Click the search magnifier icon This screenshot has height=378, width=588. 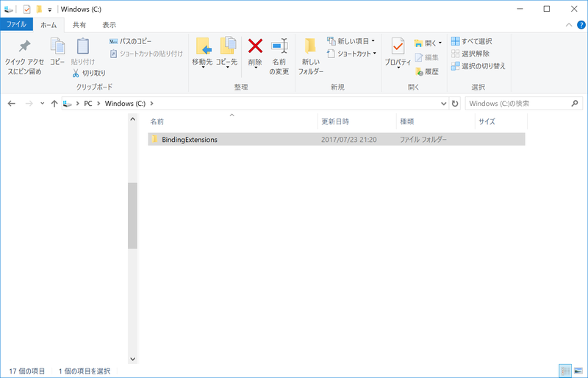click(575, 103)
